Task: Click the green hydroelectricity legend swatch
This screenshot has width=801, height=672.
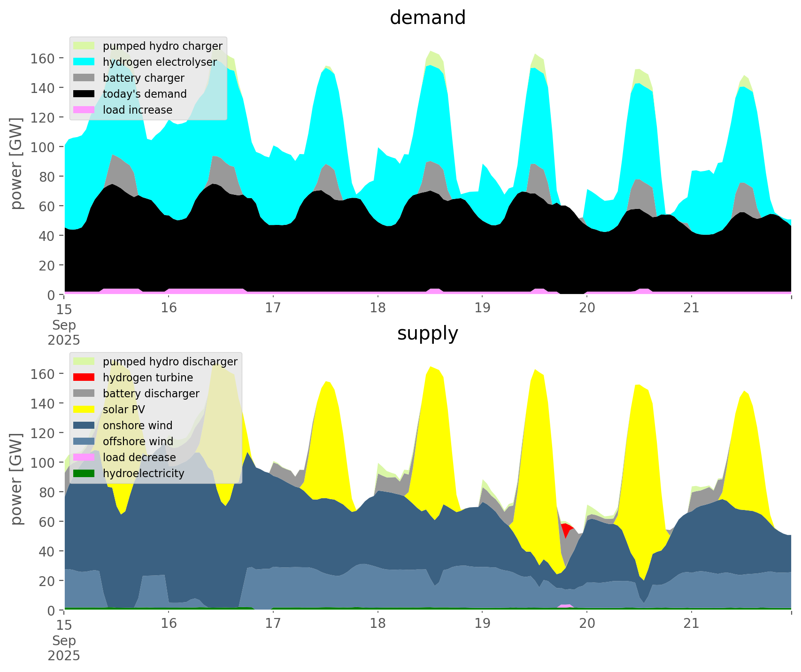Action: pos(85,473)
